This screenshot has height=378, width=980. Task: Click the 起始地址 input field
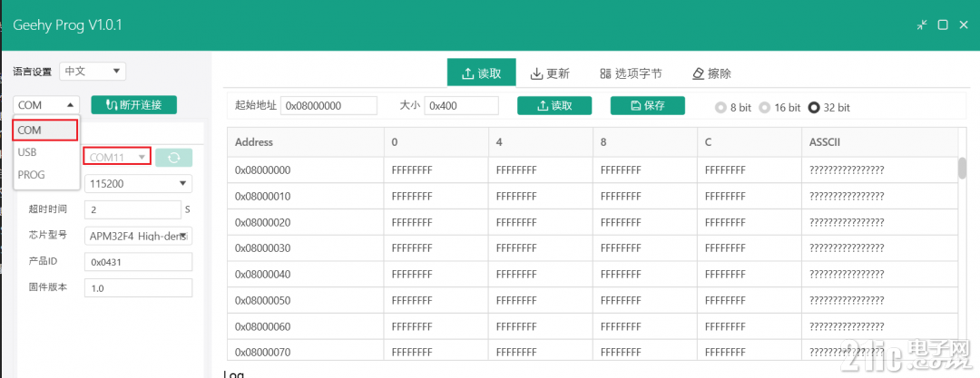click(328, 105)
